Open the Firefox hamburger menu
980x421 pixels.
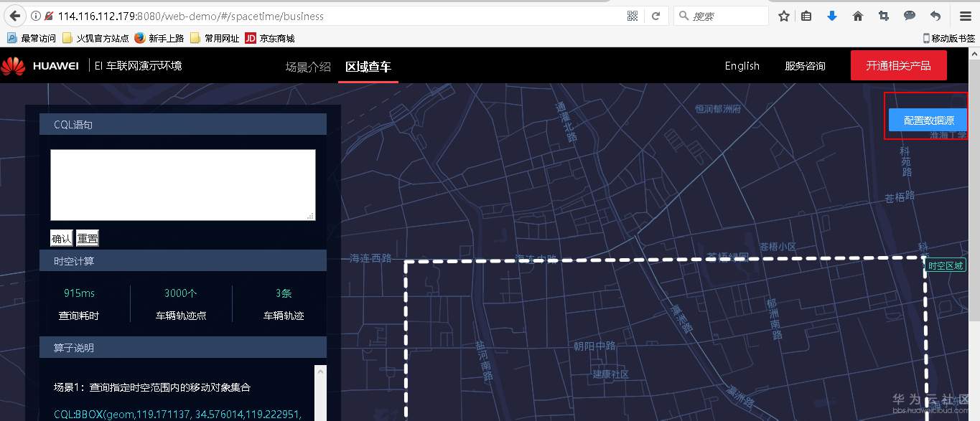point(966,16)
